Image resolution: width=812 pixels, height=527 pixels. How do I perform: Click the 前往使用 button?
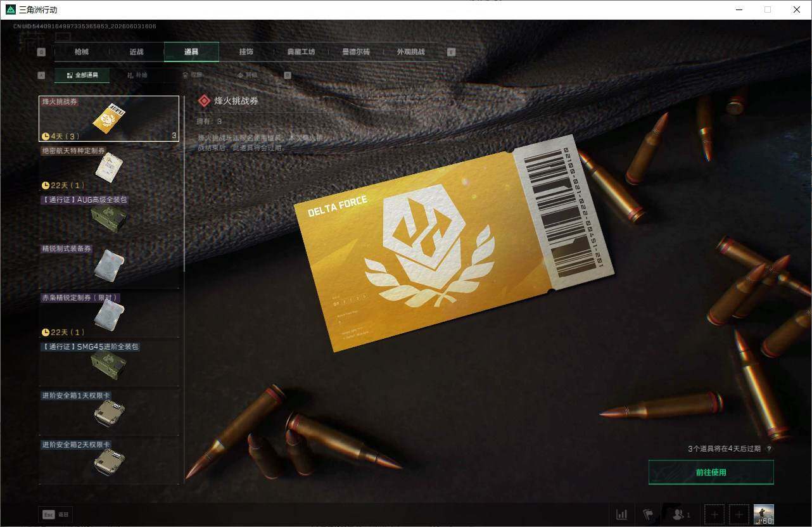711,473
